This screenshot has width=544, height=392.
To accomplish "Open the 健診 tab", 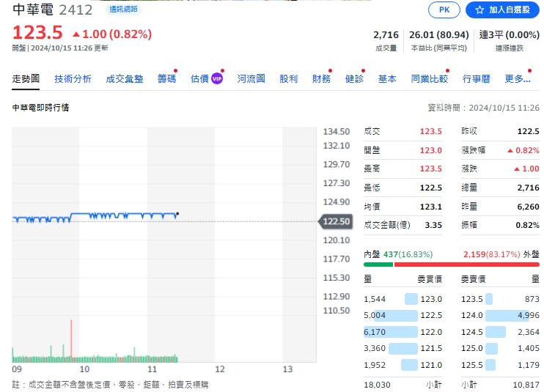I will pyautogui.click(x=354, y=78).
